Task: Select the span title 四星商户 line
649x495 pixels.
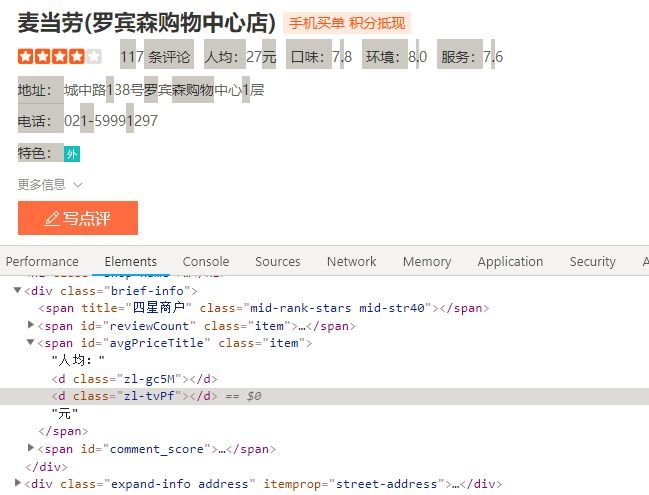Action: (264, 308)
